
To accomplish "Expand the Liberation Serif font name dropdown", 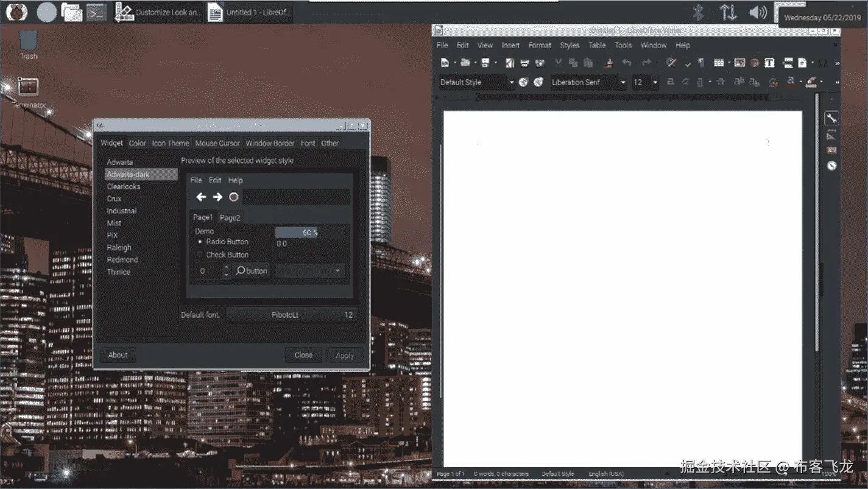I will tap(623, 82).
